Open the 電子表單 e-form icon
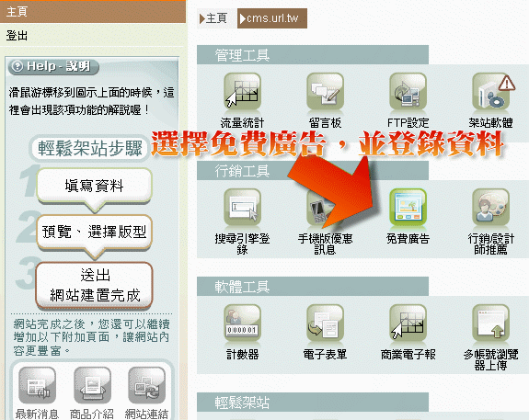The width and height of the screenshot is (529, 420). [326, 323]
